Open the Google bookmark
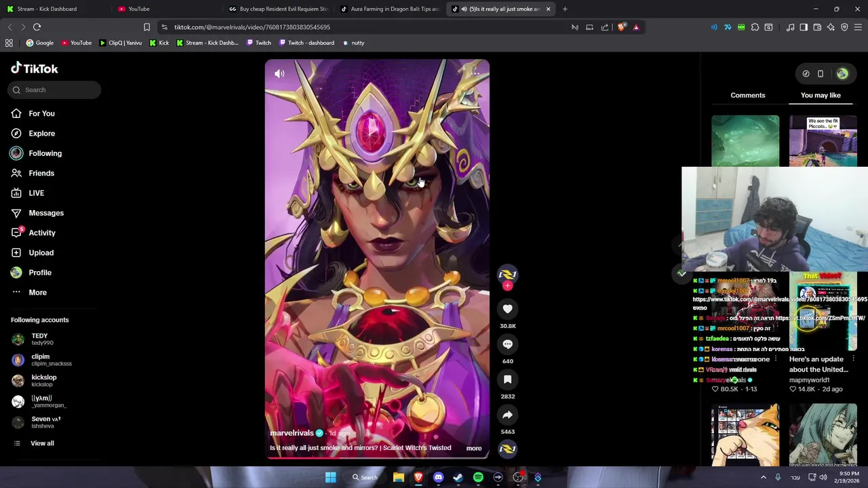 point(40,43)
